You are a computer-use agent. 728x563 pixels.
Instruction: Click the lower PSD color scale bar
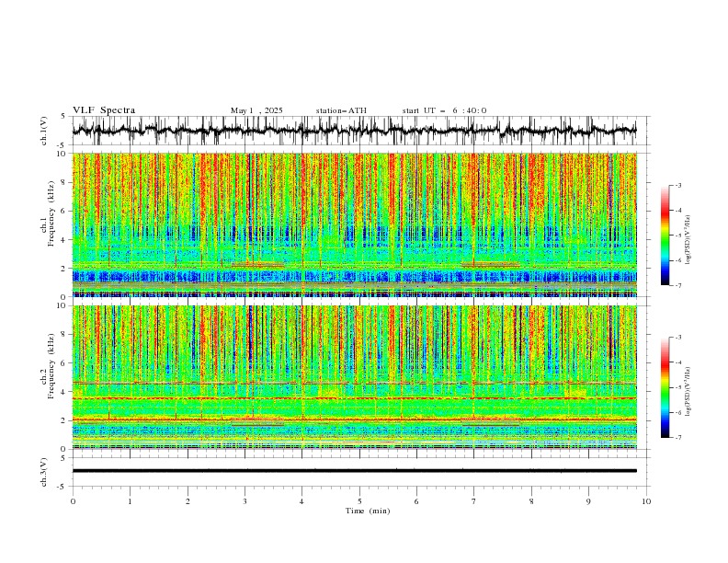pos(665,387)
